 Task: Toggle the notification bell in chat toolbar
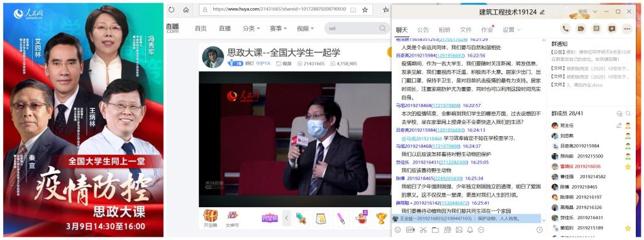(470, 230)
